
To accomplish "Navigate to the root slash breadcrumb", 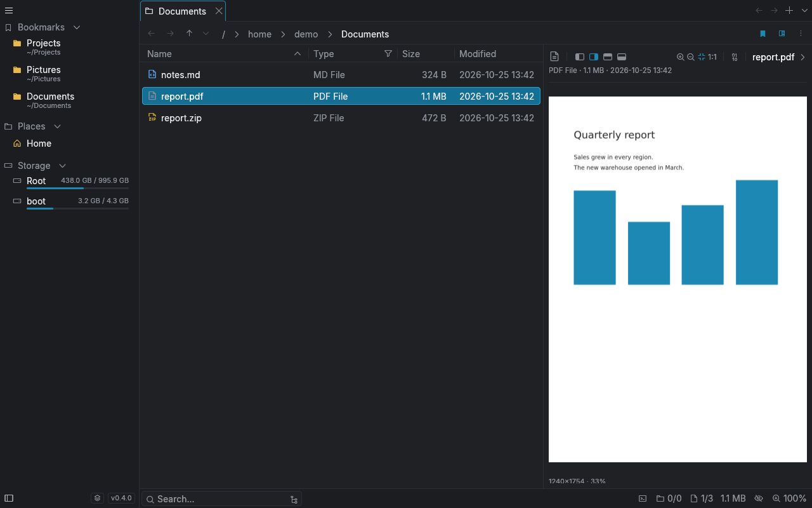I will coord(223,34).
